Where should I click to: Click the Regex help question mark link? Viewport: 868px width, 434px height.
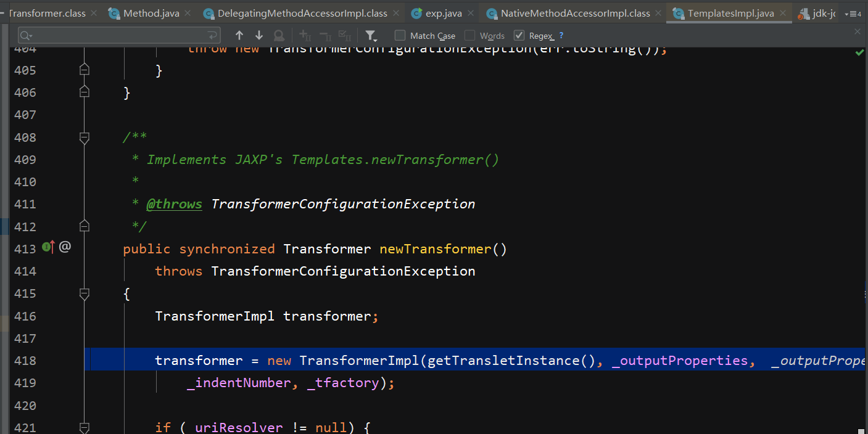click(x=562, y=35)
